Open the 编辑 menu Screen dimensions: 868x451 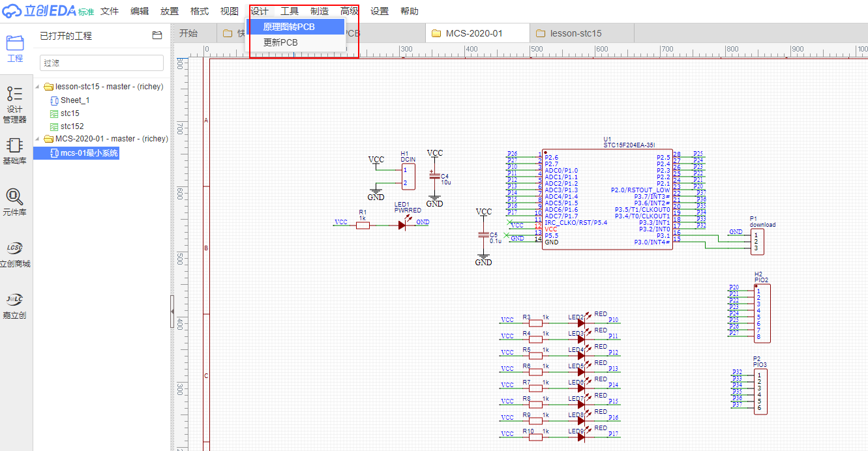point(140,11)
